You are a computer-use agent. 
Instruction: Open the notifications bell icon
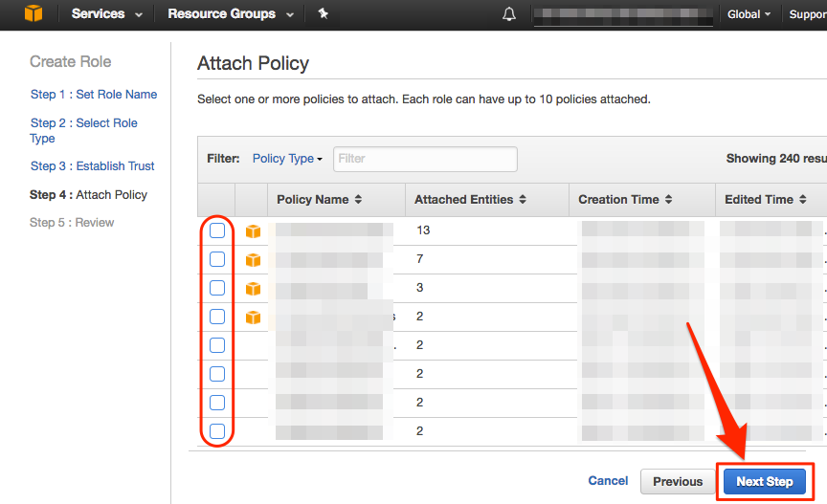click(509, 14)
